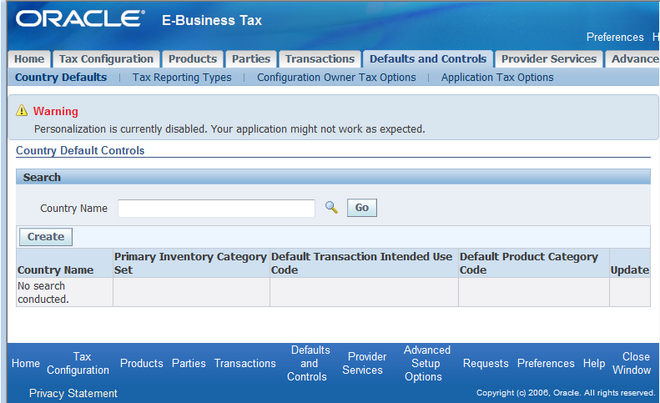Click the Go button
660x403 pixels.
362,208
